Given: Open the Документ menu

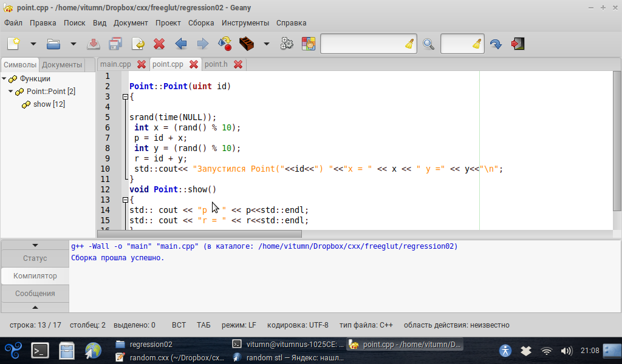Looking at the screenshot, I should [131, 23].
